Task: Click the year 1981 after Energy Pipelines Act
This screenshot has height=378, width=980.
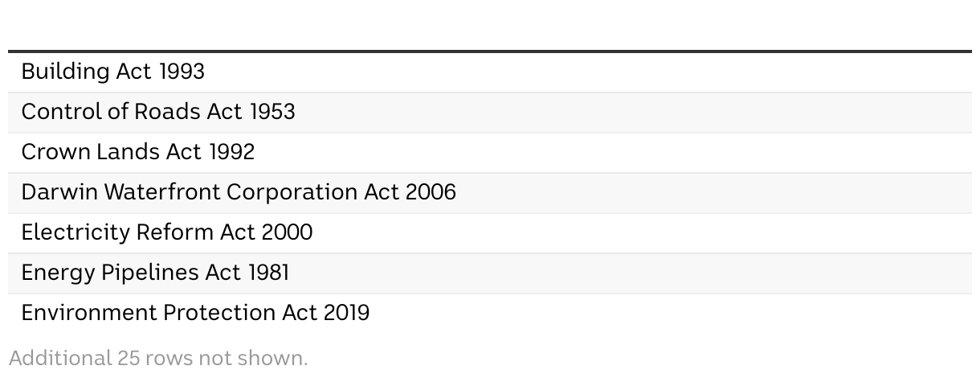Action: 268,273
